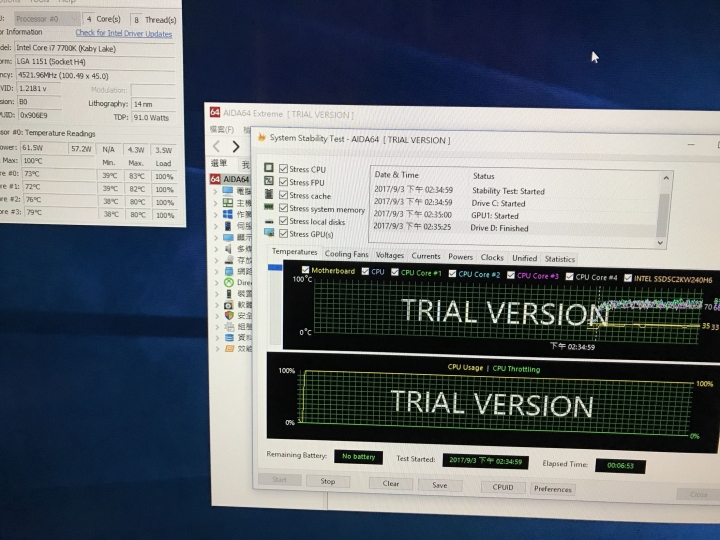Click the devices icon in AIDA64 tree
This screenshot has height=540, width=720.
click(x=228, y=294)
